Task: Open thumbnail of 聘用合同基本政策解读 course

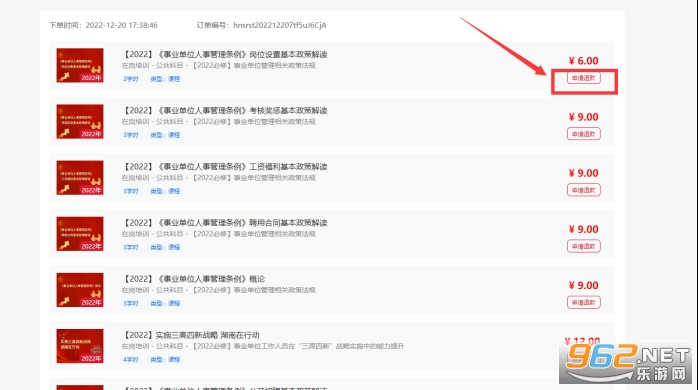Action: click(x=80, y=234)
